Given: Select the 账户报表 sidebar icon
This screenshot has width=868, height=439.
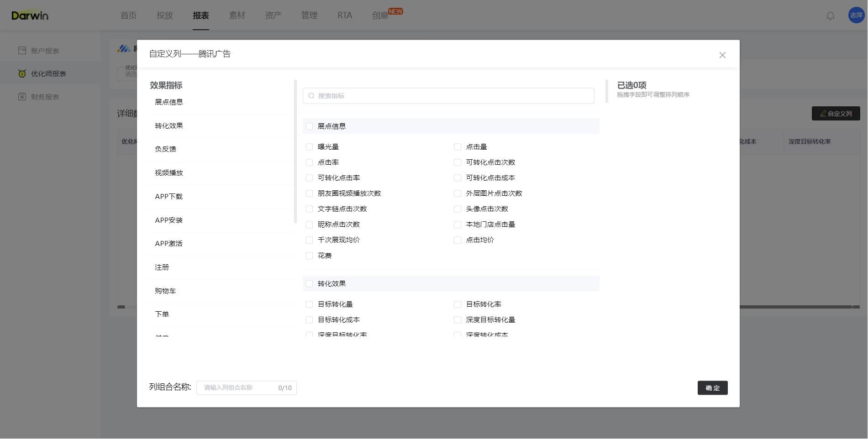Looking at the screenshot, I should (x=22, y=50).
